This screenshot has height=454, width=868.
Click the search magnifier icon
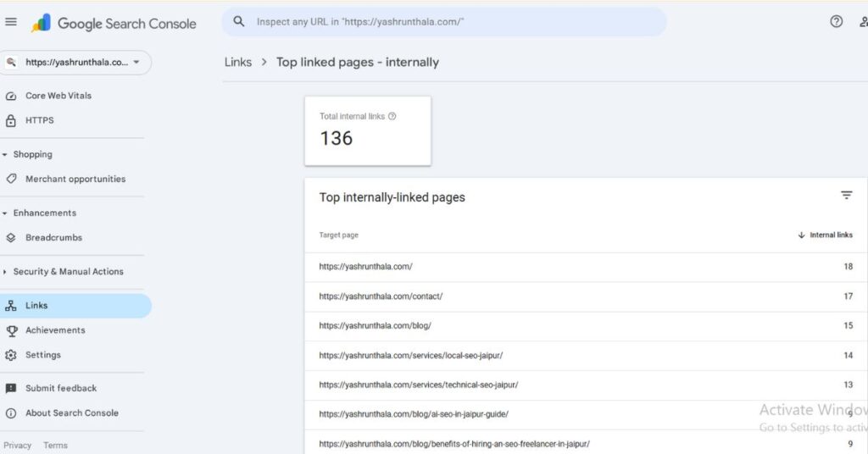pos(238,21)
